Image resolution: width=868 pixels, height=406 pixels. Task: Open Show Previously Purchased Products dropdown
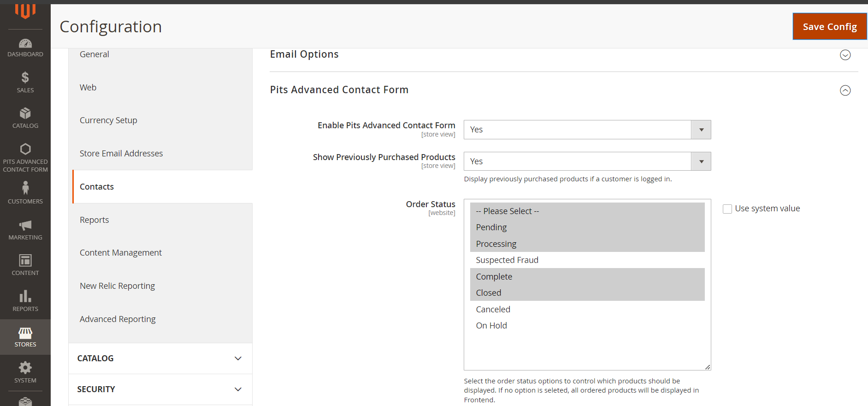[587, 161]
